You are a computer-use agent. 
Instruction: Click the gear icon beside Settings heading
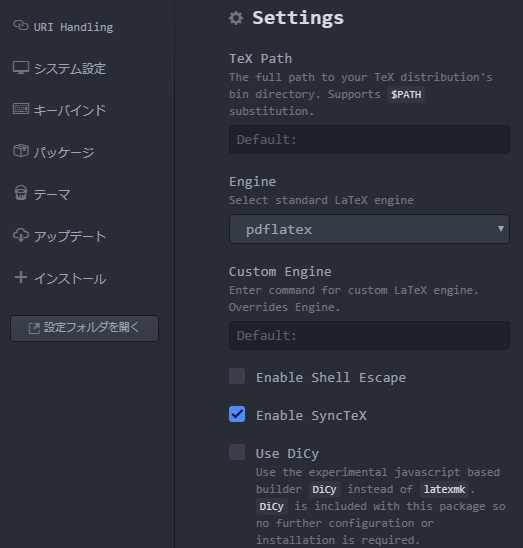click(236, 18)
